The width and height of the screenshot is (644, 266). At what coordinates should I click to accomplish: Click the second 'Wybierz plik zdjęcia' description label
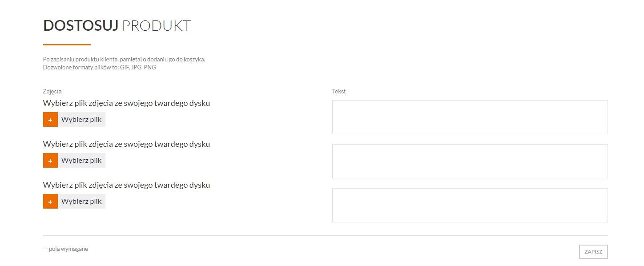click(x=126, y=144)
